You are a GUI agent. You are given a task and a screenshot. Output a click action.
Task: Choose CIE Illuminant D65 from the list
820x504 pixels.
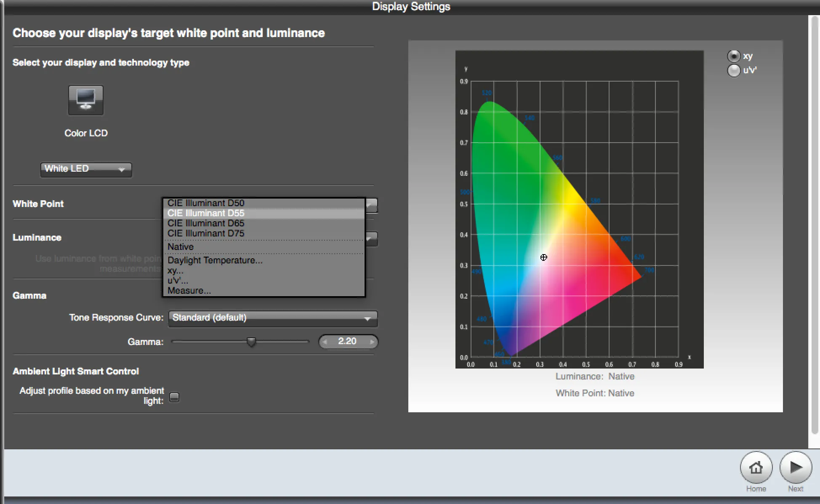pos(264,223)
